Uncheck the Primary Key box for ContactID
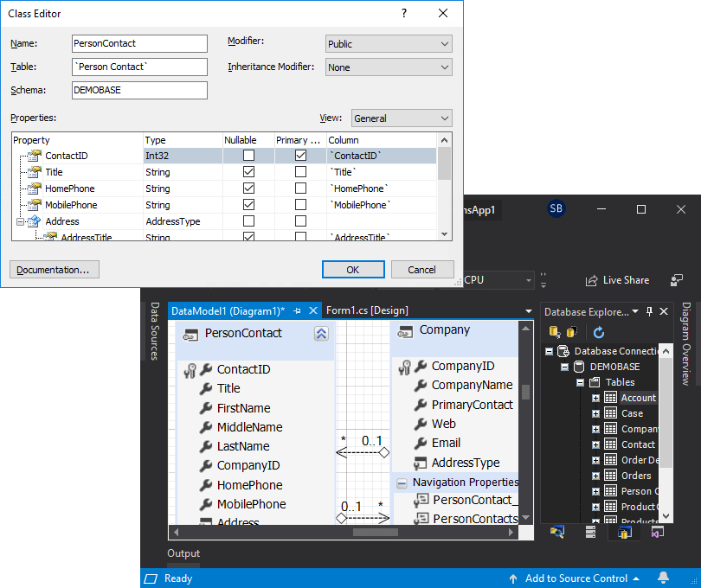The image size is (701, 588). coord(300,156)
